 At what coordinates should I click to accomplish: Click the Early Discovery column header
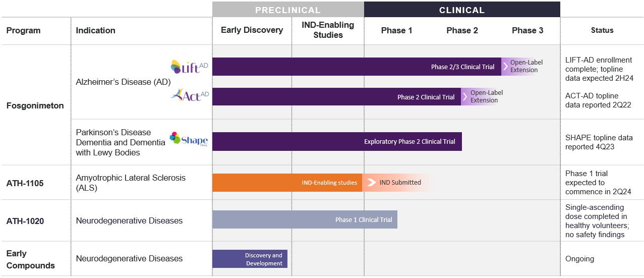252,30
